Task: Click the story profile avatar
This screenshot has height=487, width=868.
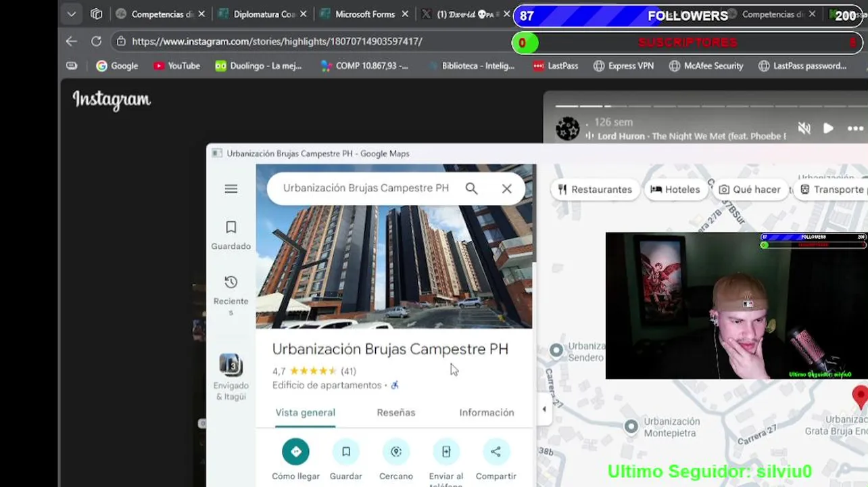Action: 568,129
